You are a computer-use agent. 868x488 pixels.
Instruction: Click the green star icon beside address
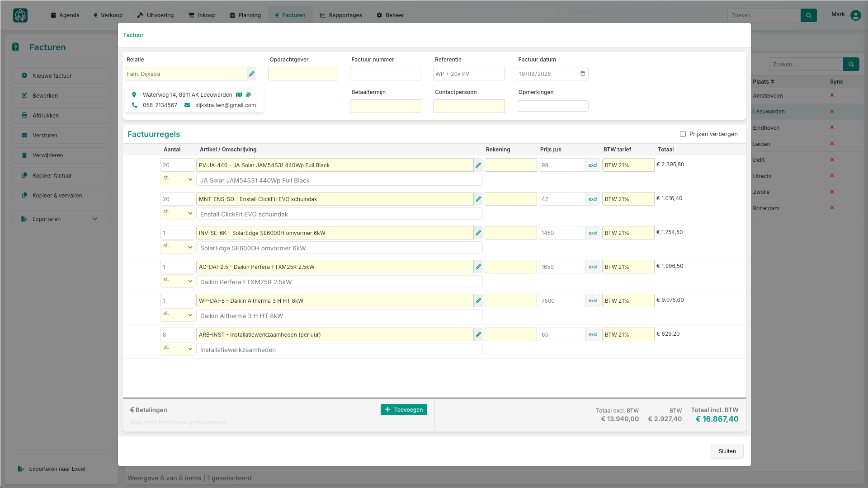point(248,95)
